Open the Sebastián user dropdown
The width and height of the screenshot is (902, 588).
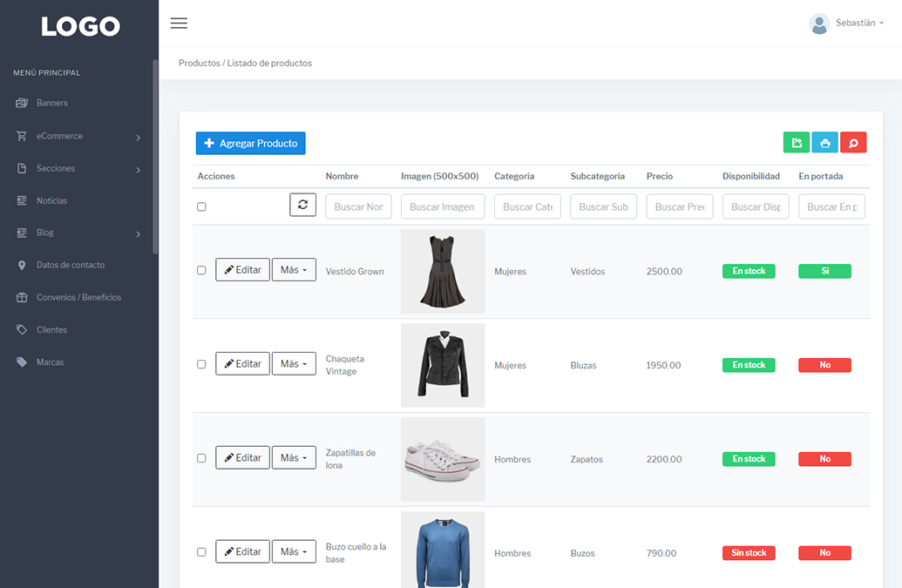click(x=846, y=24)
